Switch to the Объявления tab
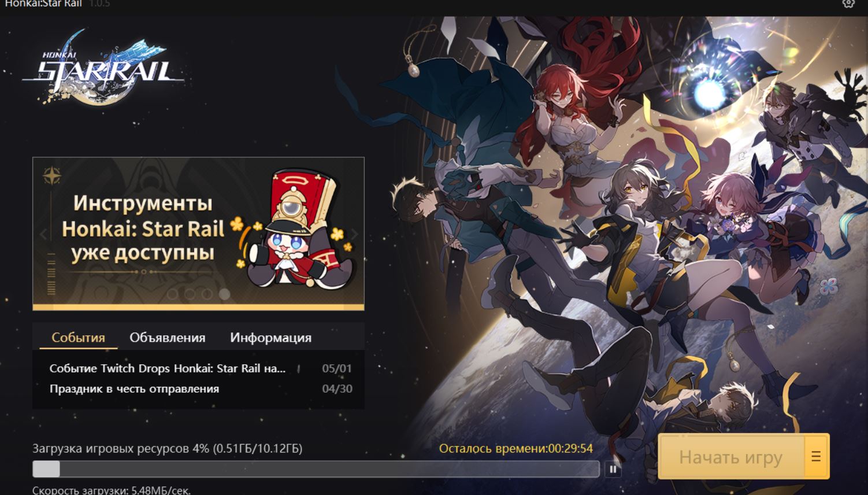This screenshot has height=495, width=868. (168, 338)
